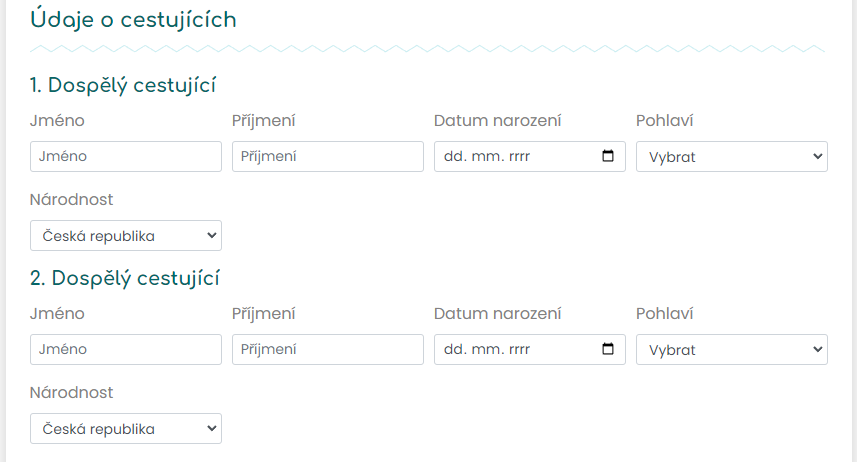This screenshot has width=857, height=462.
Task: Expand Národnost dropdown for first adult traveler
Action: pyautogui.click(x=126, y=236)
